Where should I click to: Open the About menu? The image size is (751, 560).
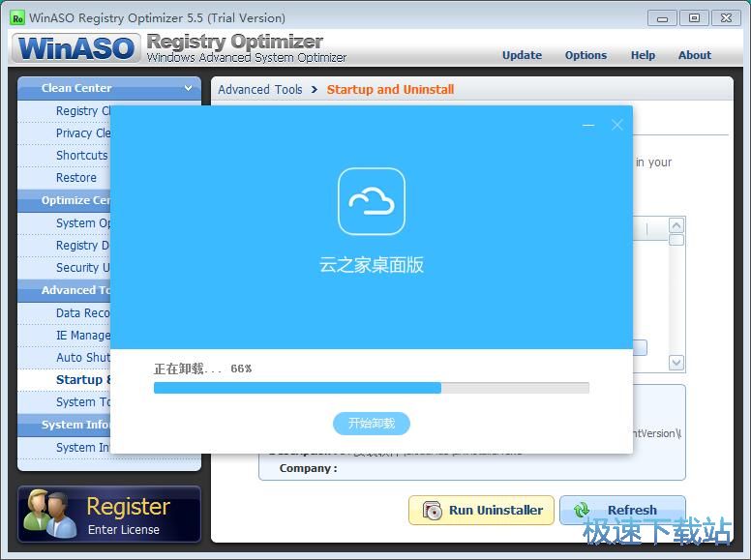click(695, 55)
